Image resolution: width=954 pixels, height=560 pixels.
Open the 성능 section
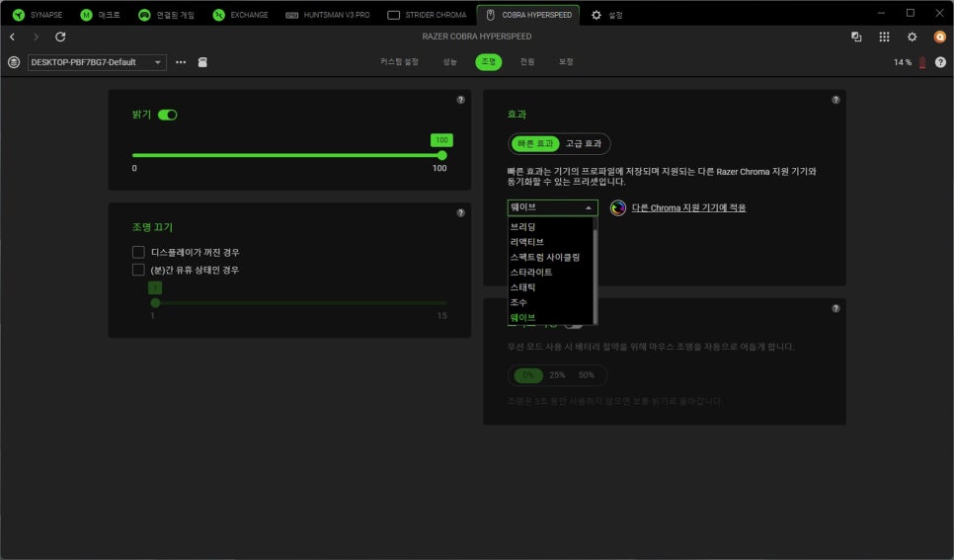click(x=449, y=61)
